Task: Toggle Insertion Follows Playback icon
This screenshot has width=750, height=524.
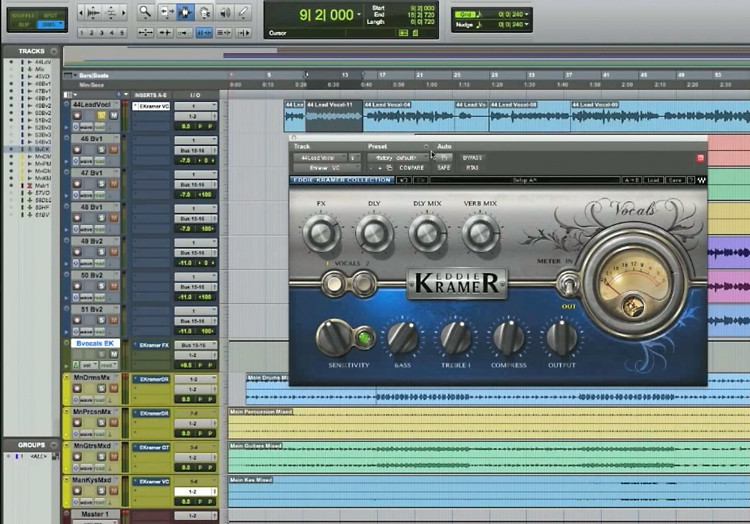Action: pyautogui.click(x=243, y=33)
